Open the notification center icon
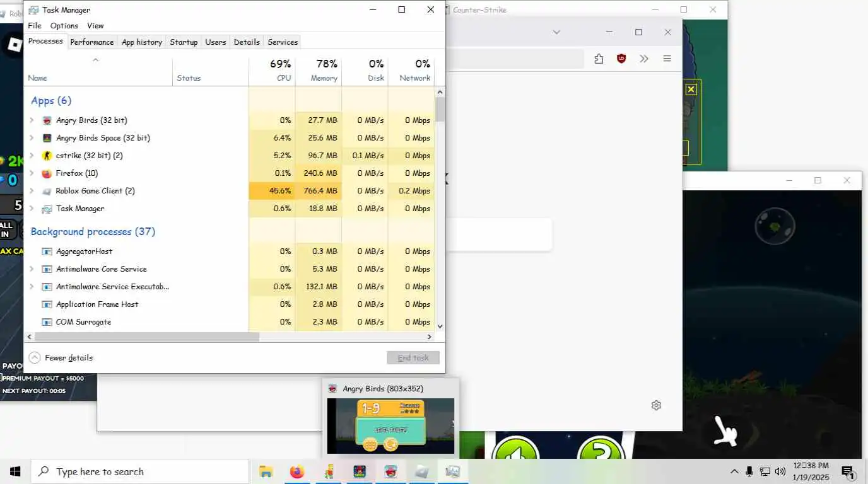The width and height of the screenshot is (868, 484). (x=848, y=471)
